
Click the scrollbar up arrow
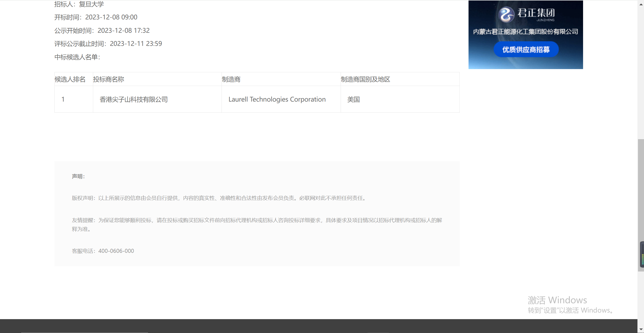[x=641, y=5]
